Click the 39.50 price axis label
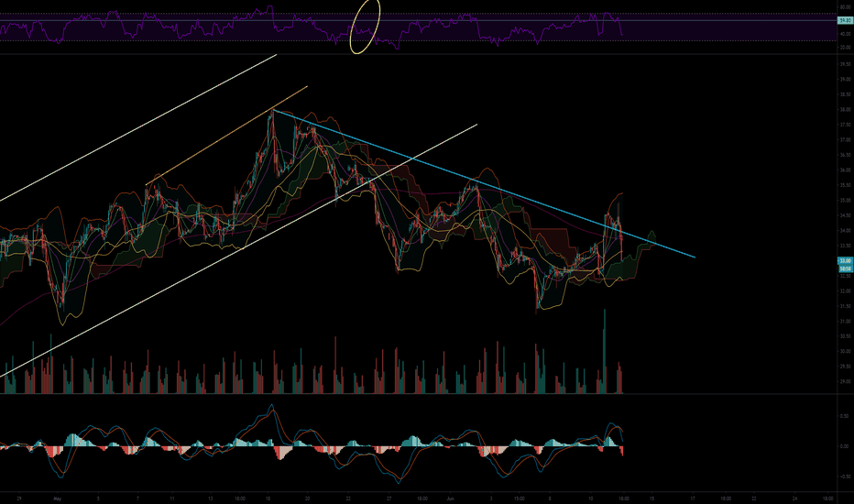 [x=845, y=64]
